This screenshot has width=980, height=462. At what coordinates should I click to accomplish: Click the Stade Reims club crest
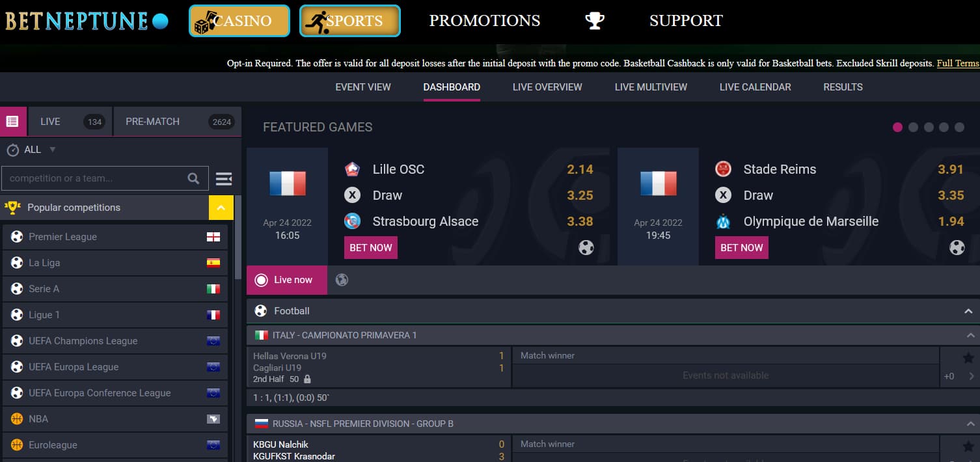(723, 169)
